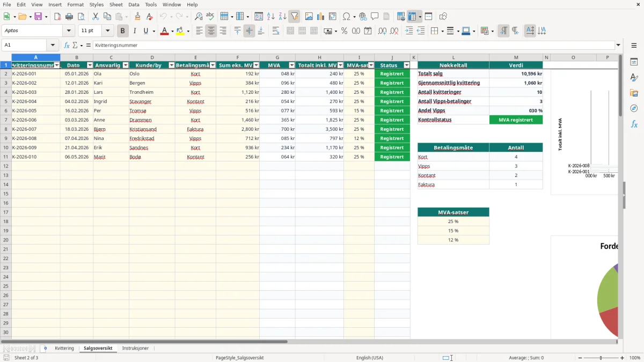Cut the selection with scissors icon
The height and width of the screenshot is (362, 644).
[x=96, y=17]
